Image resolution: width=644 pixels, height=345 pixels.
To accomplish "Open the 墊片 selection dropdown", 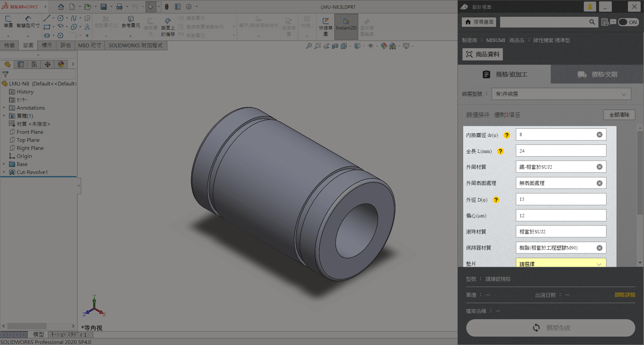I will [x=561, y=264].
